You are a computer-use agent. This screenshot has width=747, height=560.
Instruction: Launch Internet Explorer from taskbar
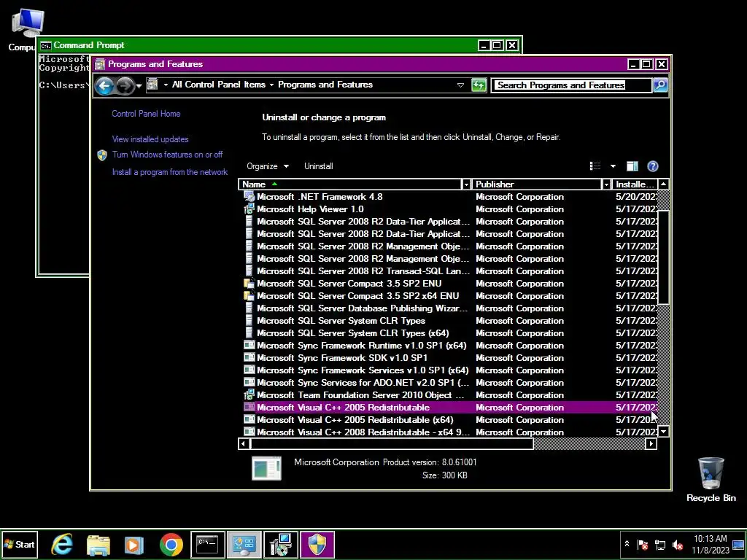coord(62,545)
